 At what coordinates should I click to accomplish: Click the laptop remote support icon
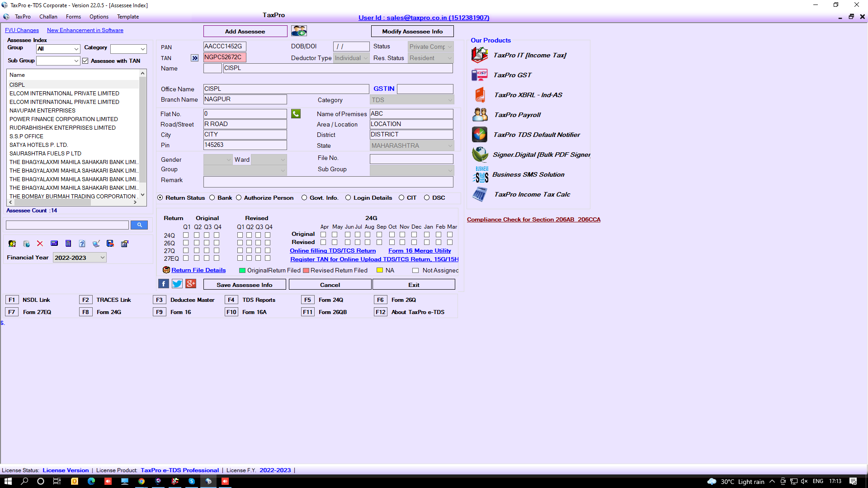(96, 244)
